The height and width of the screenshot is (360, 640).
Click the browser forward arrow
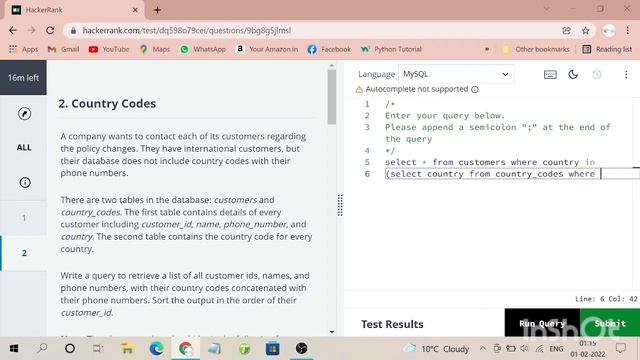(31, 31)
